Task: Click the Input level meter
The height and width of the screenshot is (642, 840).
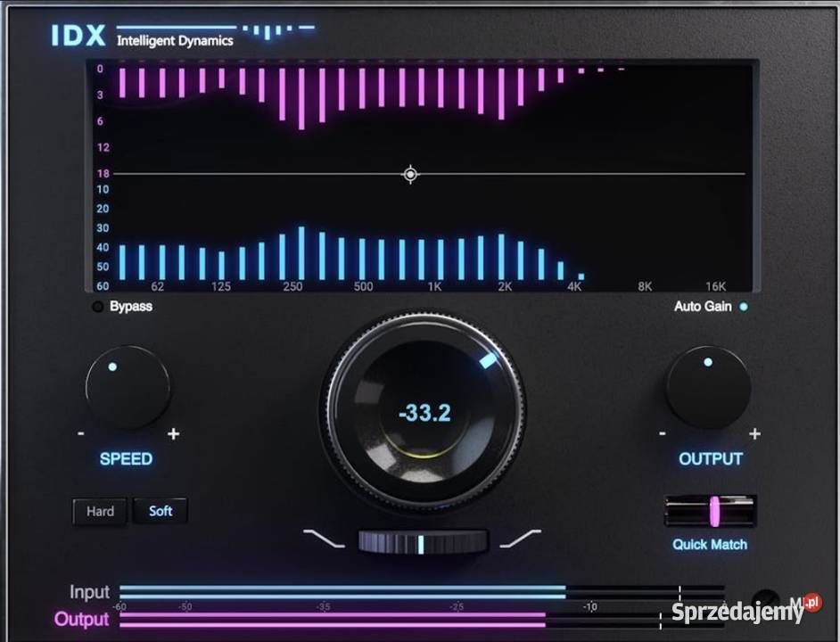Action: click(x=357, y=591)
